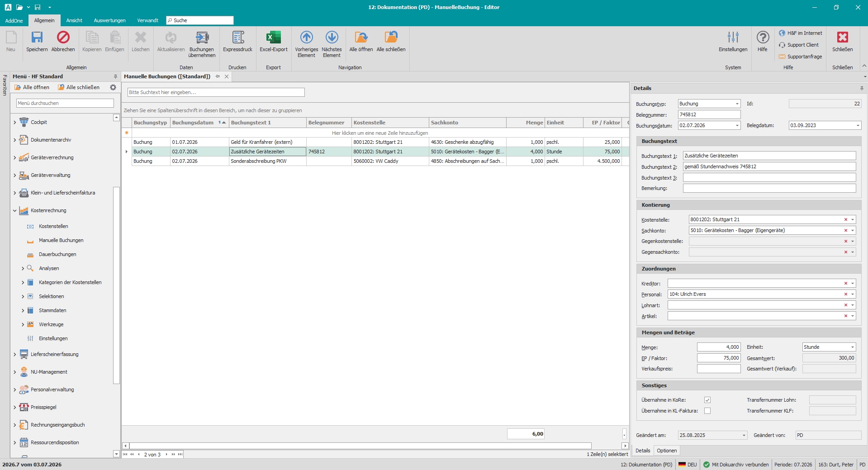Viewport: 868px width, 470px height.
Task: Open the Buchungsdatum date picker dropdown
Action: [737, 125]
